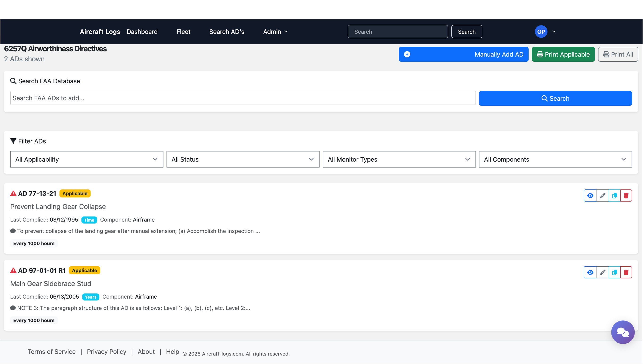Click the copy icon for AD 77-13-21

click(615, 196)
